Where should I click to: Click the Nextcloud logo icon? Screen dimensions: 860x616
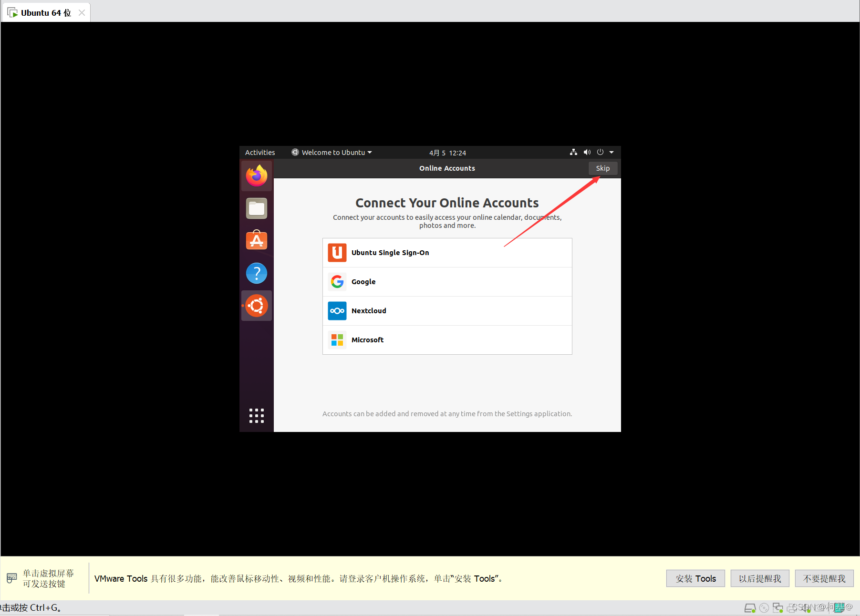[337, 311]
